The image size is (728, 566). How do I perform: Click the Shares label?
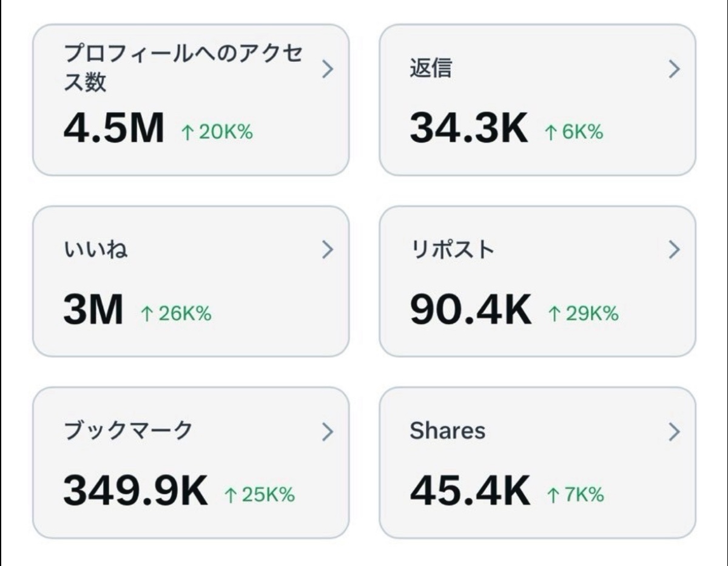point(448,431)
